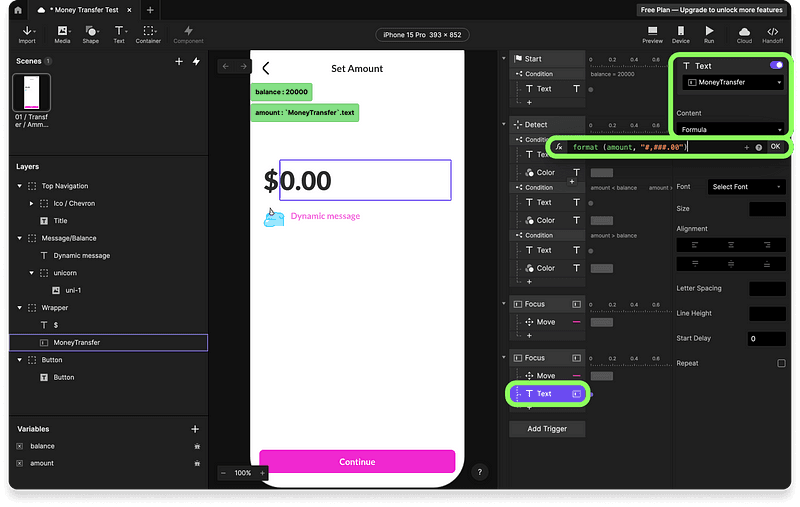Open the Preview window
Image resolution: width=800 pixels, height=507 pixels.
point(652,35)
